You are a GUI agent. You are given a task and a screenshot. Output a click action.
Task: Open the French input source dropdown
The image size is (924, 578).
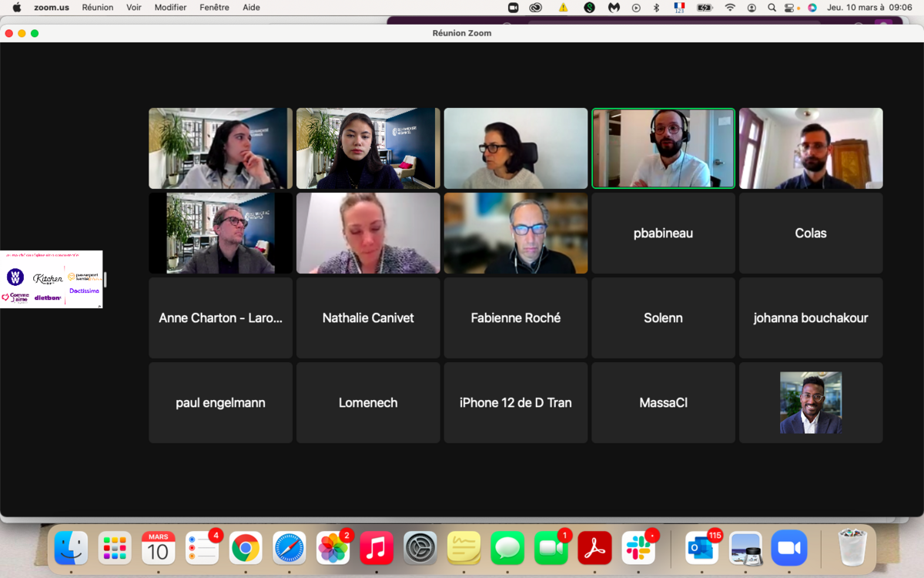click(x=679, y=8)
